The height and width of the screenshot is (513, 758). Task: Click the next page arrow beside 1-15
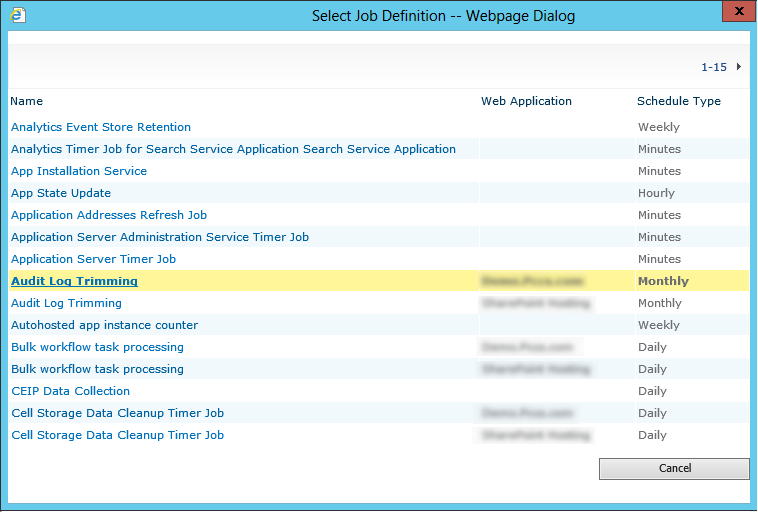pyautogui.click(x=739, y=67)
